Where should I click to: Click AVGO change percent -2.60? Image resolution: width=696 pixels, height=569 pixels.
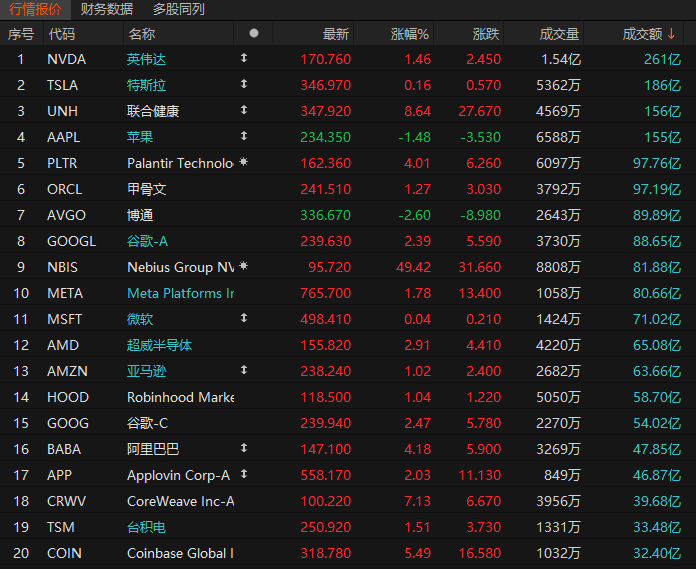(415, 215)
